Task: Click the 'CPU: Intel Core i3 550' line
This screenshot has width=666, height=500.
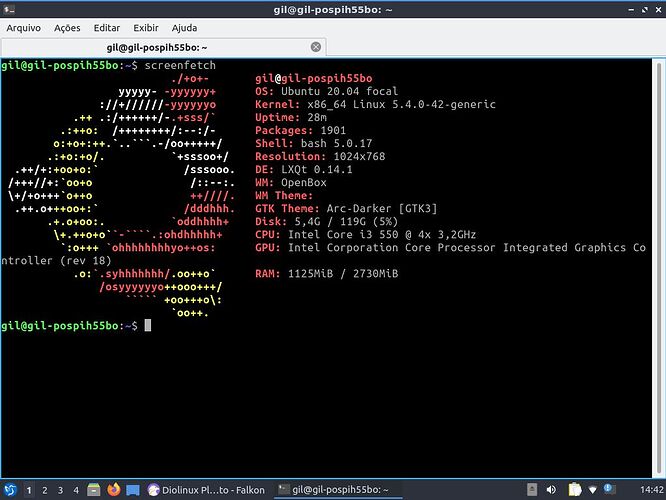Action: (x=365, y=235)
